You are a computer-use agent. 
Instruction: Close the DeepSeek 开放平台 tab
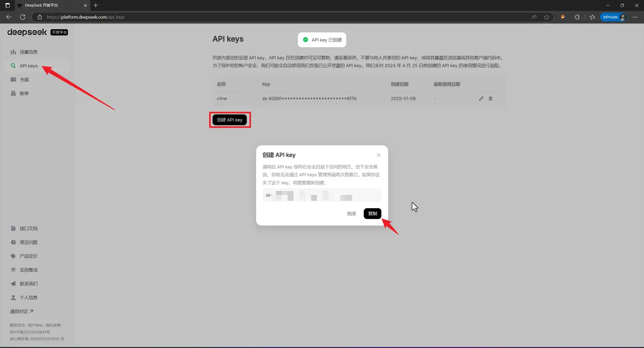pos(85,5)
